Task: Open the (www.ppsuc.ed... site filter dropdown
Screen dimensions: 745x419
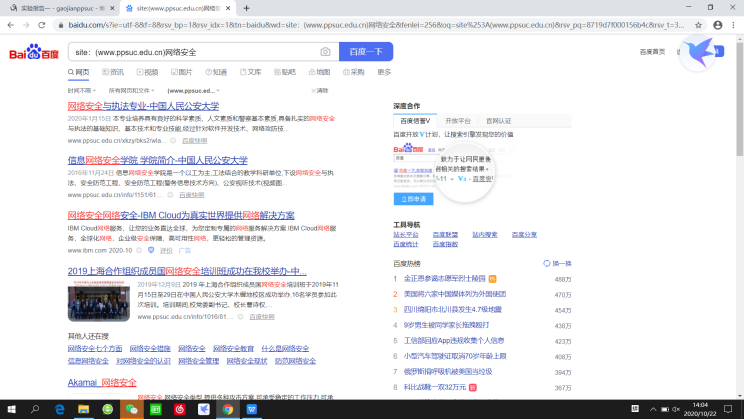Action: tap(193, 90)
